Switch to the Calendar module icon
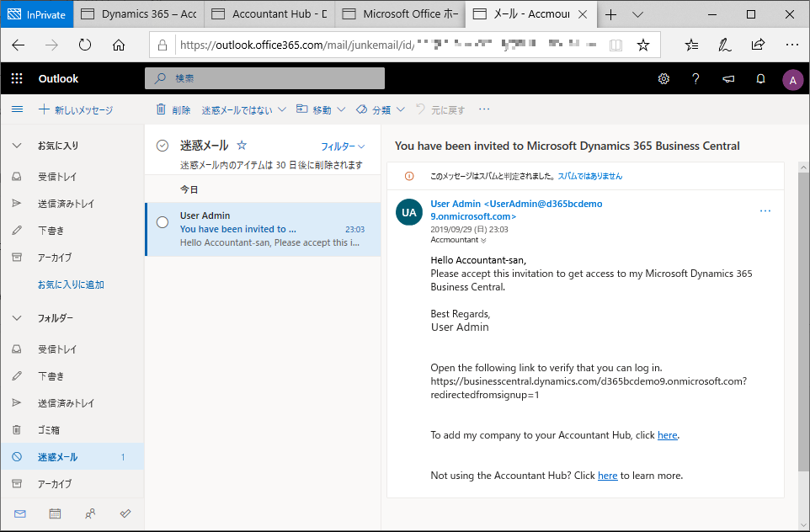 tap(55, 513)
